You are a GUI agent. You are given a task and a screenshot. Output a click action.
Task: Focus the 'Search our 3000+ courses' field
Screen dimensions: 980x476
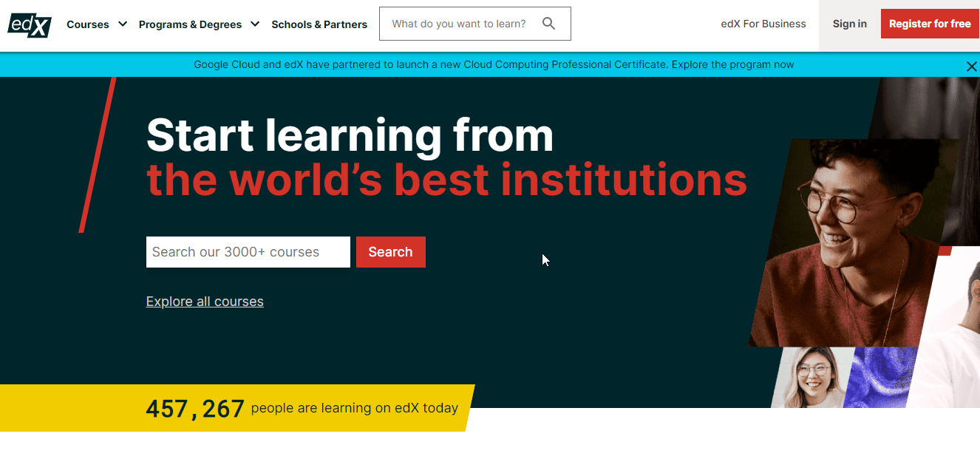coord(248,252)
